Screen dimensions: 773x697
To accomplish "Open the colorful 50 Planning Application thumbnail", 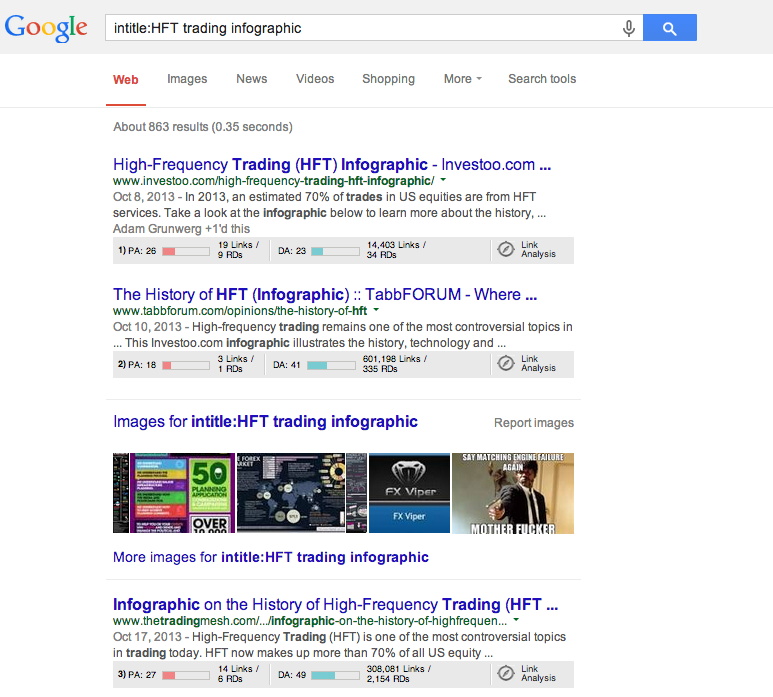I will (x=182, y=493).
